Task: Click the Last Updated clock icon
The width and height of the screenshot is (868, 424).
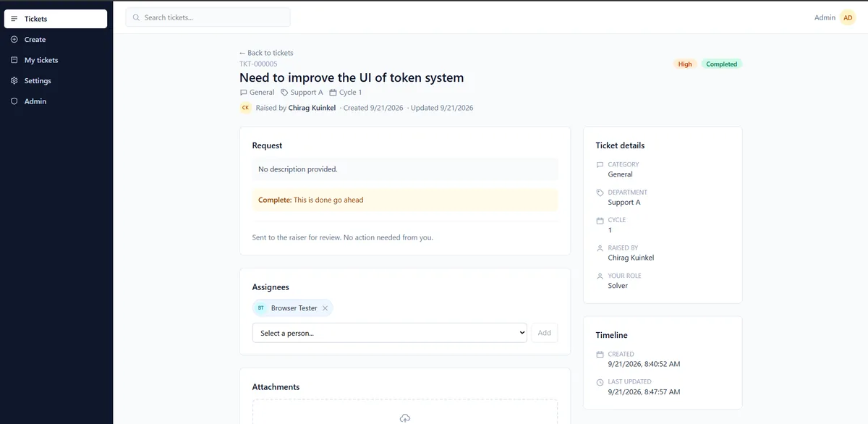Action: [x=600, y=382]
